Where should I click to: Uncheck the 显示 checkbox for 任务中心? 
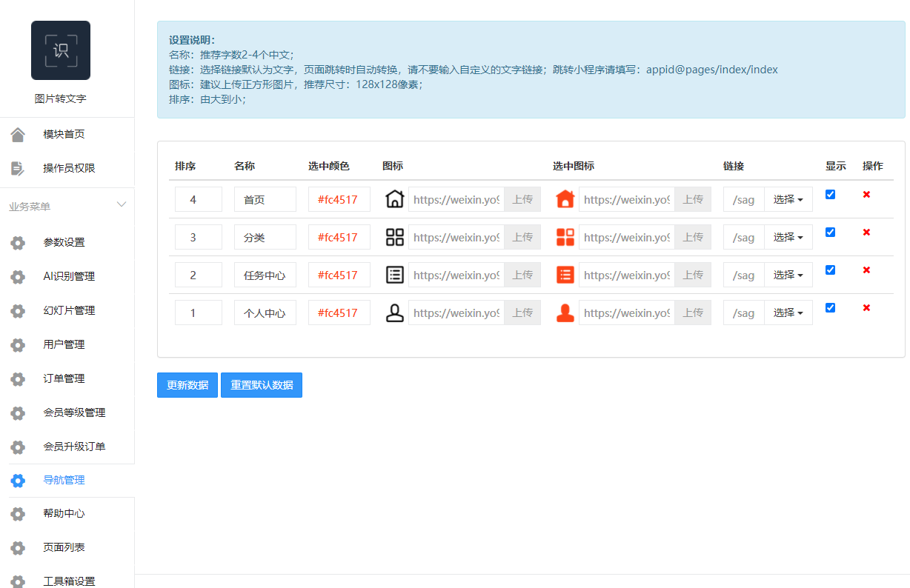click(x=830, y=270)
